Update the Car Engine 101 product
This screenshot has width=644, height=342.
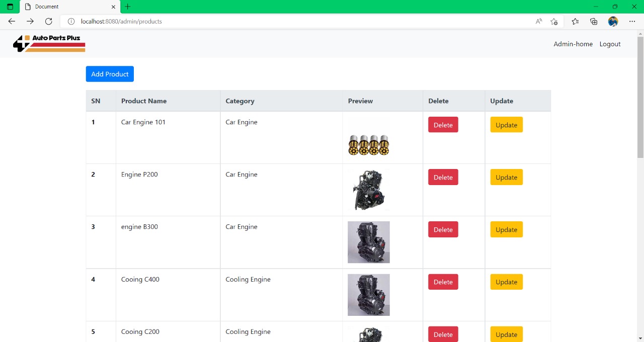[x=506, y=125]
